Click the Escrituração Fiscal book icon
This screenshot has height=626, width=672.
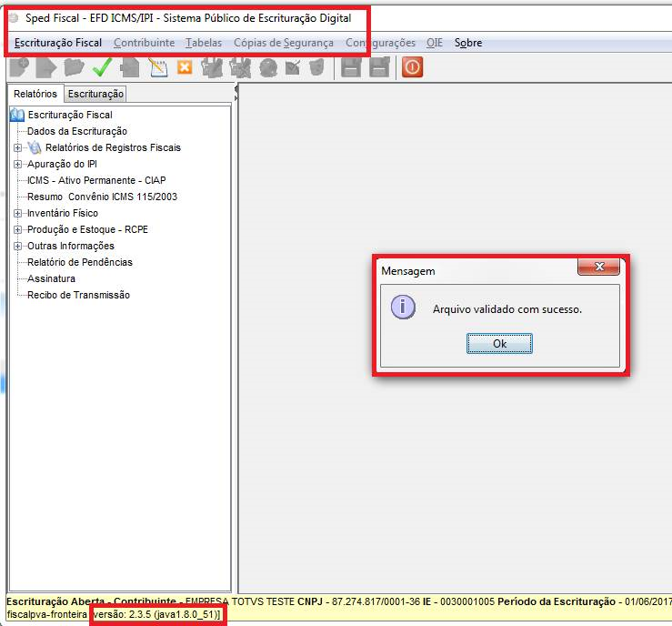coord(17,115)
